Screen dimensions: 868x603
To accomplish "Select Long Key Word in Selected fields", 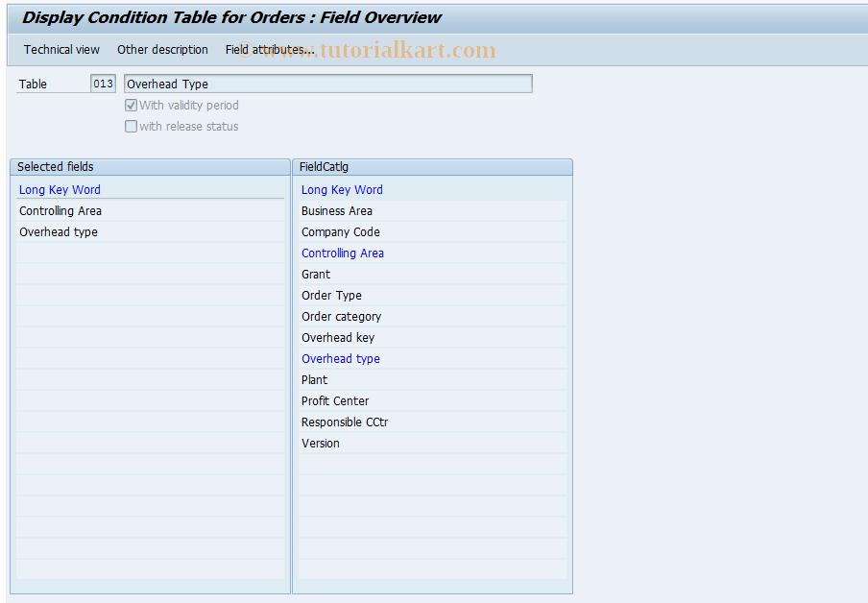I will [60, 189].
